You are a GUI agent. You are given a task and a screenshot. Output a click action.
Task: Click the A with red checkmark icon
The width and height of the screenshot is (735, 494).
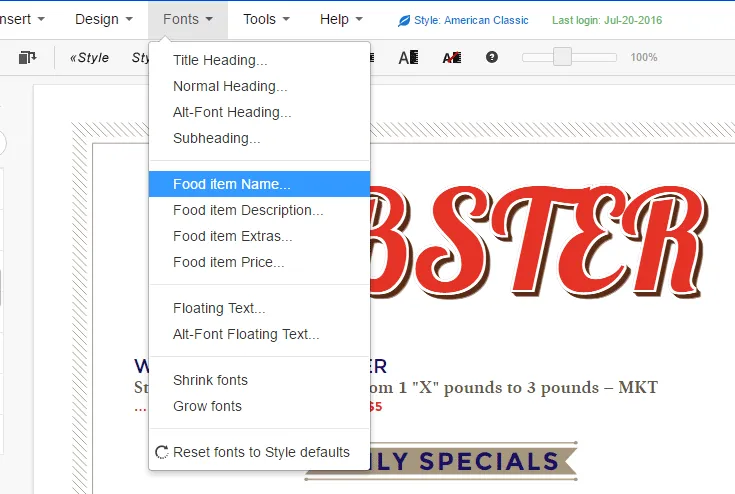click(x=452, y=58)
